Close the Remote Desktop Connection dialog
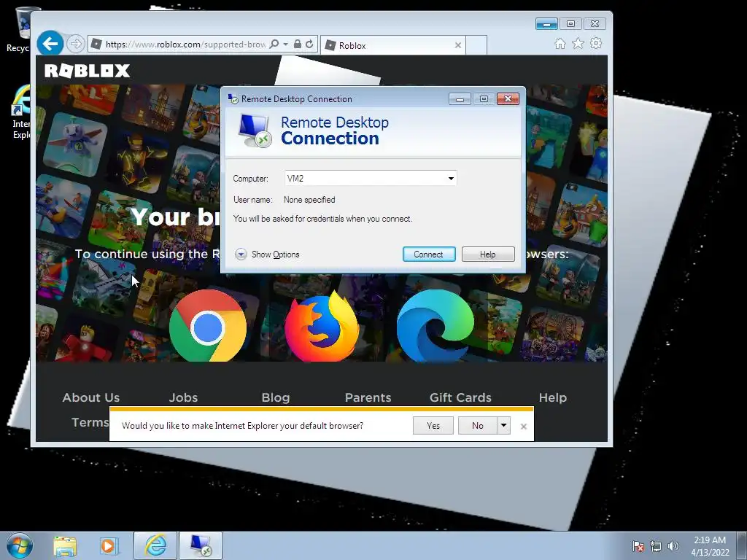This screenshot has width=747, height=560. [508, 98]
